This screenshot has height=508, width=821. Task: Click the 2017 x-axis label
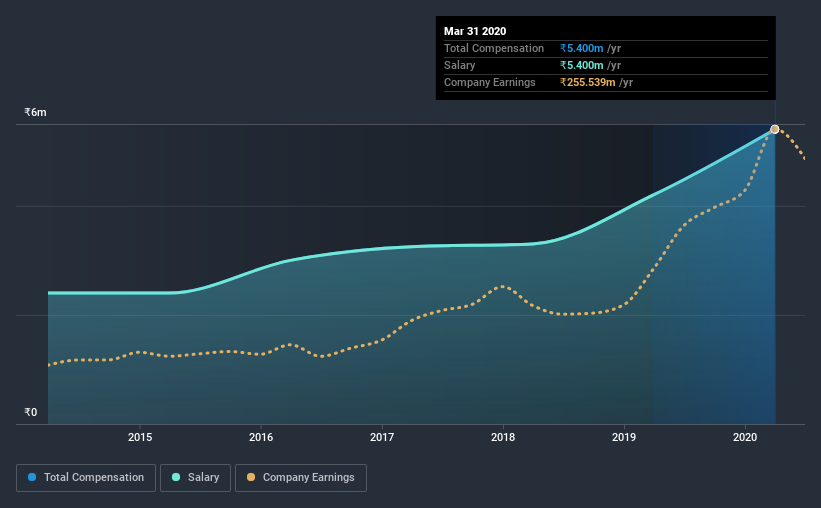[x=382, y=437]
